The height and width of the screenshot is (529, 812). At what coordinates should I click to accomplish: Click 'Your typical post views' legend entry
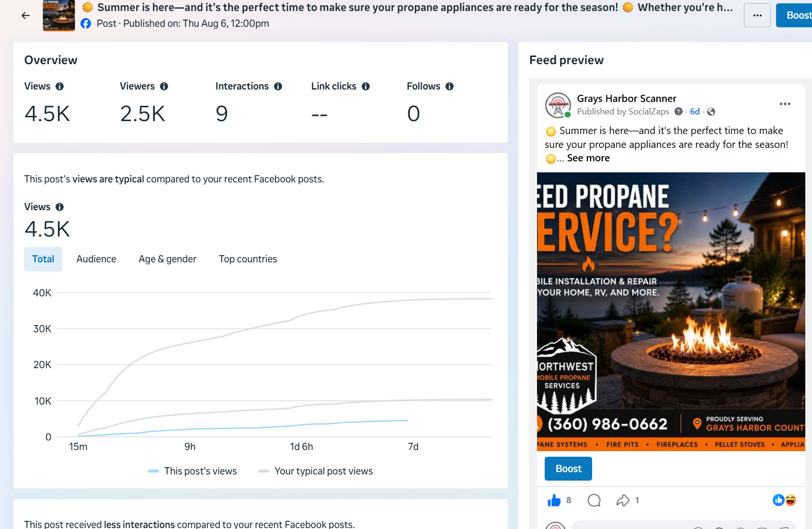(x=315, y=471)
